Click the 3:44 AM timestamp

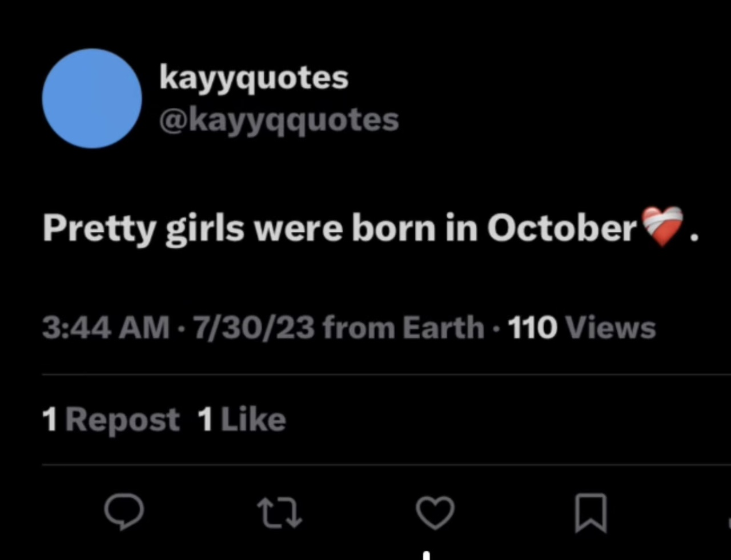pyautogui.click(x=106, y=328)
